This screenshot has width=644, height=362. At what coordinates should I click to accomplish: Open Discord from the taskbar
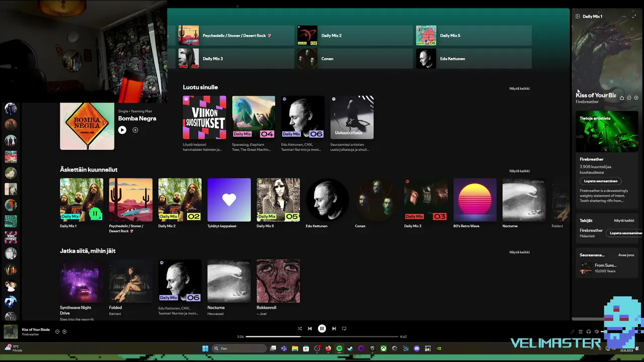tap(417, 348)
